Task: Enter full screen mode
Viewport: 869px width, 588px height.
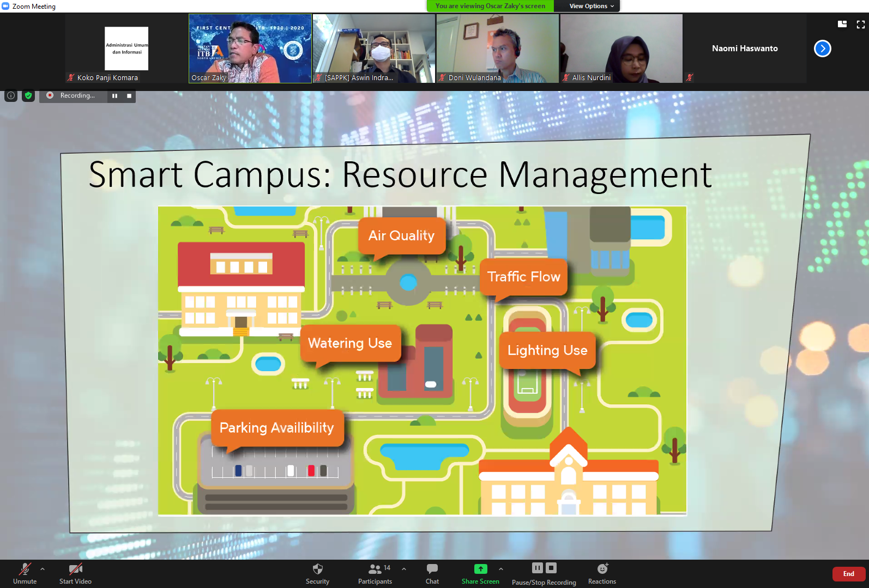Action: 861,24
